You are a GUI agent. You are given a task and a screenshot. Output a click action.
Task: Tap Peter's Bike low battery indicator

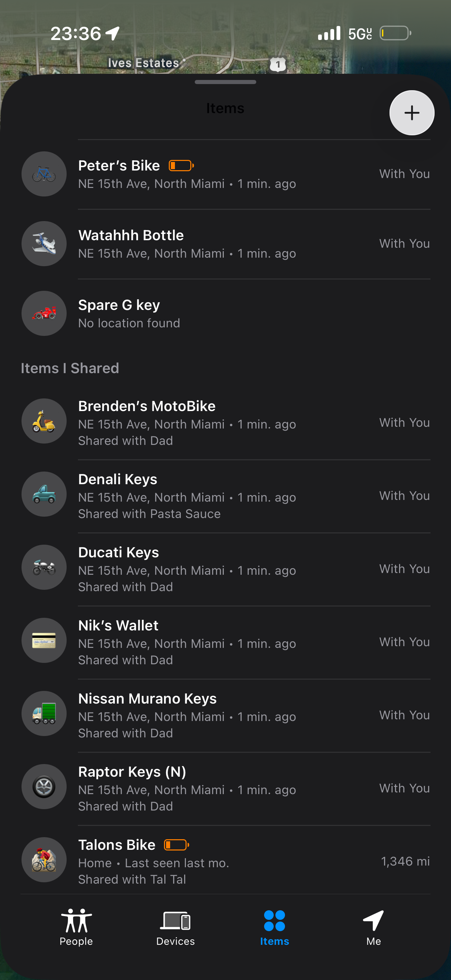click(181, 165)
